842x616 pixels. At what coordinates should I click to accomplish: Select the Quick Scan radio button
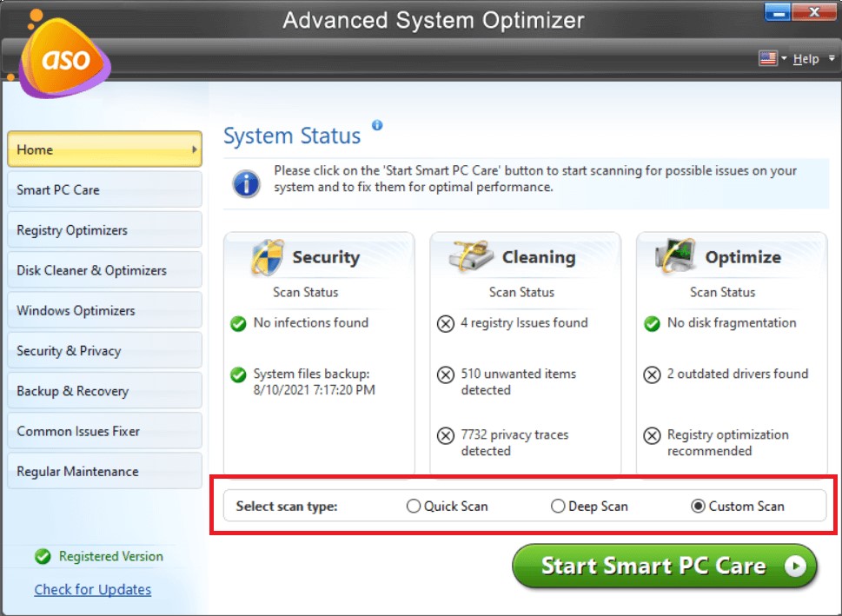click(x=414, y=507)
